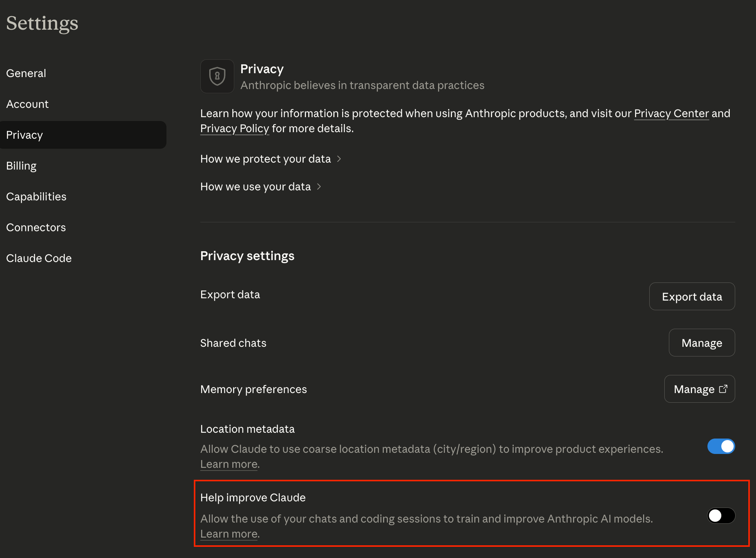Go to Billing settings
This screenshot has width=756, height=558.
click(21, 166)
